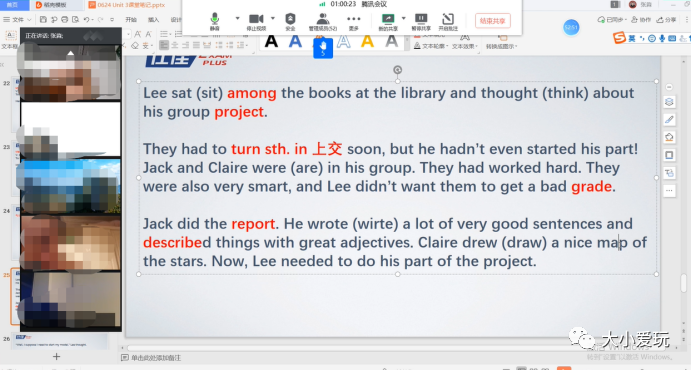Click the new share screen icon
Image resolution: width=692 pixels, height=370 pixels.
(388, 21)
